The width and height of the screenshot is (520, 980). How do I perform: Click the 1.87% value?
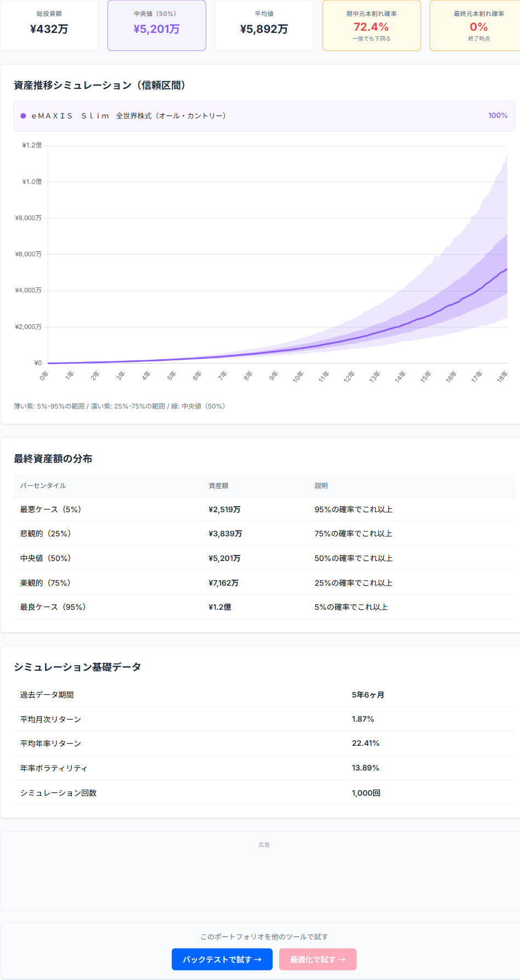[363, 719]
